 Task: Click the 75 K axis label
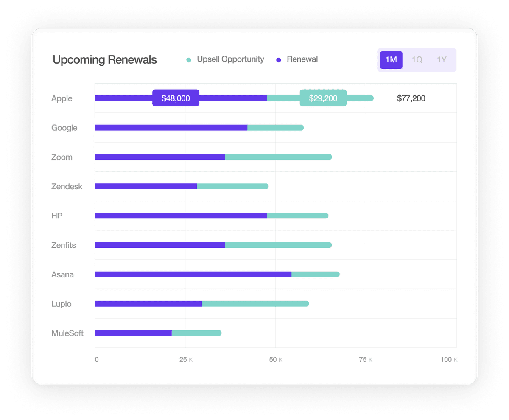pos(366,360)
